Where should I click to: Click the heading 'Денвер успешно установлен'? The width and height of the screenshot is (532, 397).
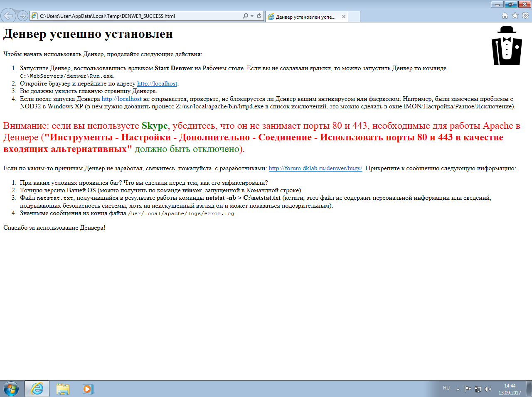(x=88, y=34)
